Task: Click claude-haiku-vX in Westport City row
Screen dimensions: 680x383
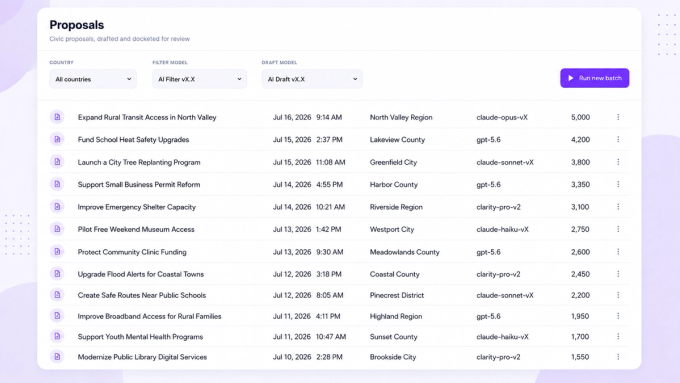Action: click(502, 229)
